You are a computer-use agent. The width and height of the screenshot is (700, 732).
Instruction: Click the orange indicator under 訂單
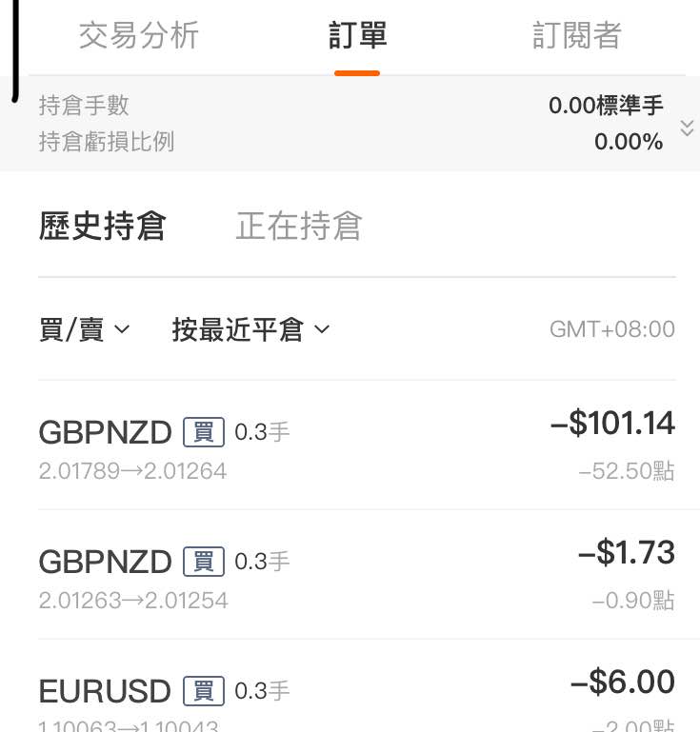click(x=357, y=73)
